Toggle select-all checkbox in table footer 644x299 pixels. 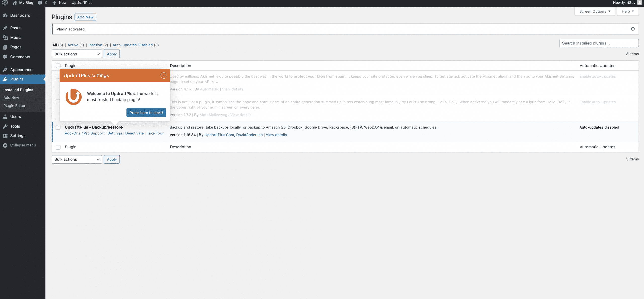58,147
